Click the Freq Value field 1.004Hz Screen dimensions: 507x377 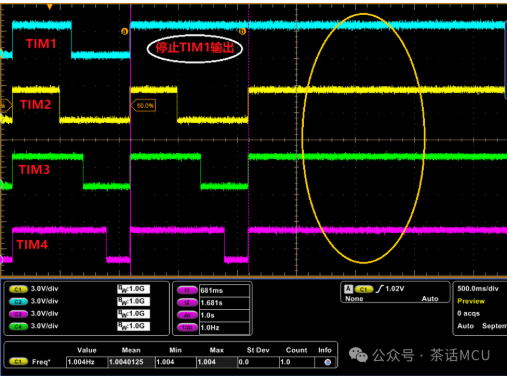[x=87, y=362]
